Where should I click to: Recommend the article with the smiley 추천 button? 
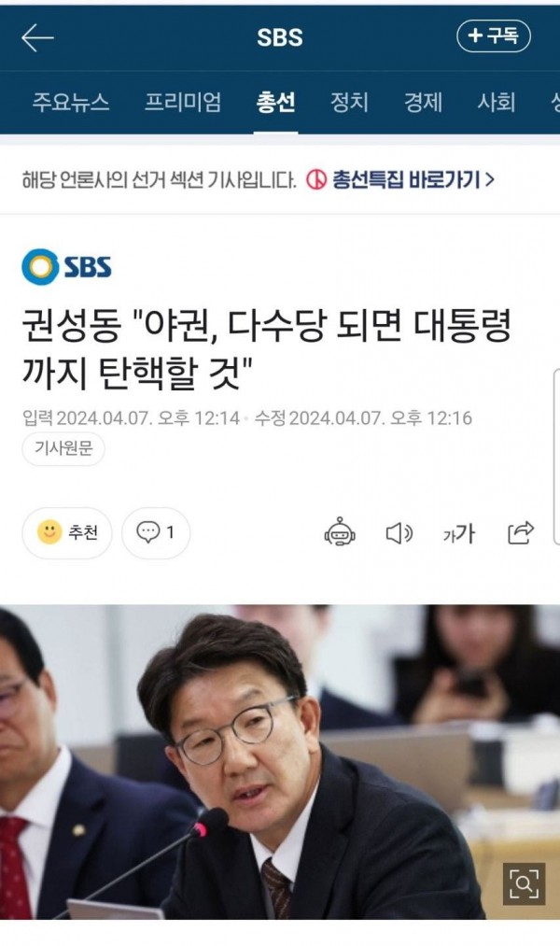point(67,532)
